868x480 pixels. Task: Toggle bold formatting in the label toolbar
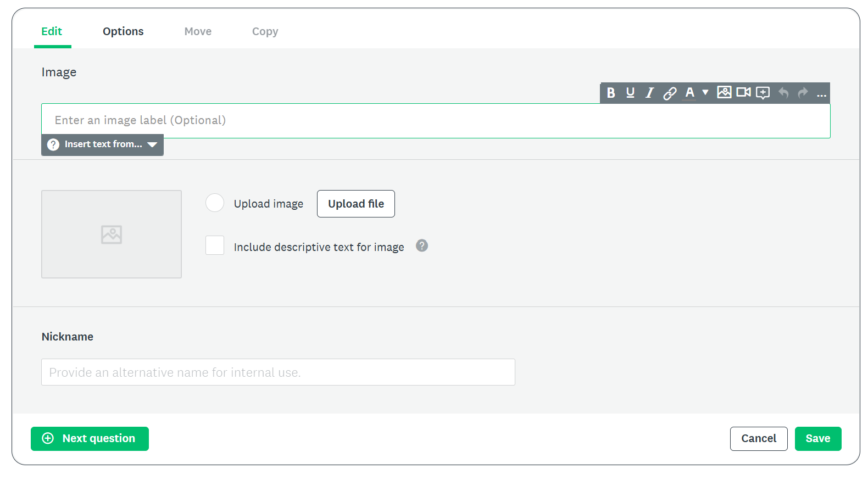(x=610, y=93)
